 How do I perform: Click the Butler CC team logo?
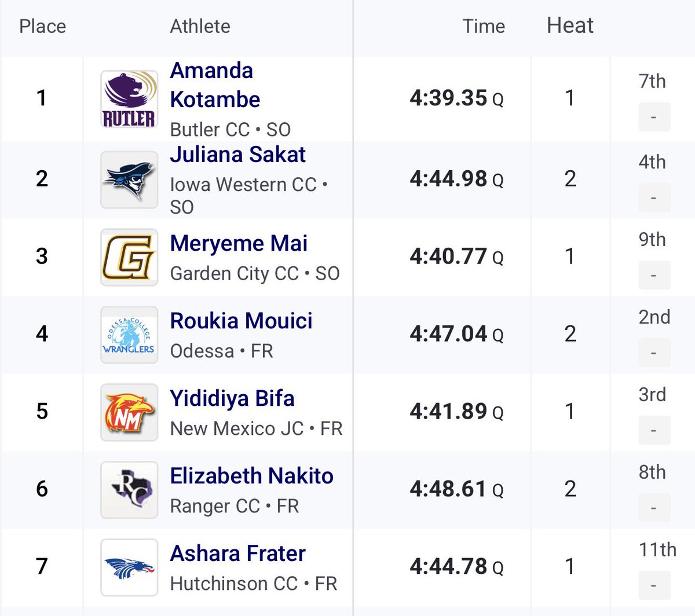pos(129,99)
